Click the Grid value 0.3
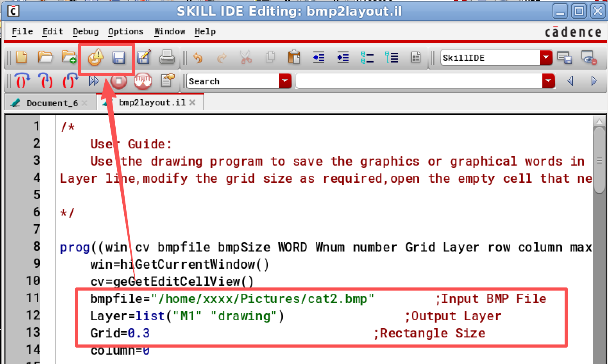The image size is (608, 364). (x=139, y=333)
